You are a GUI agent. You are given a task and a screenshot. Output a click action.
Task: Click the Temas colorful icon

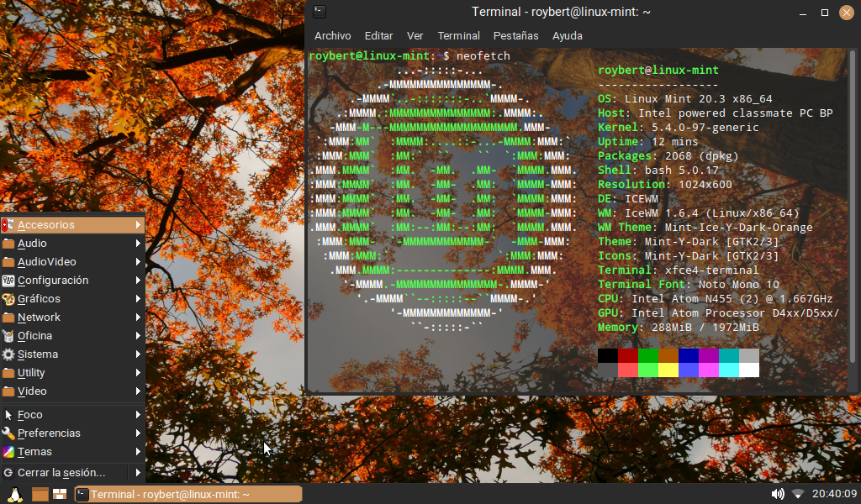pyautogui.click(x=8, y=452)
